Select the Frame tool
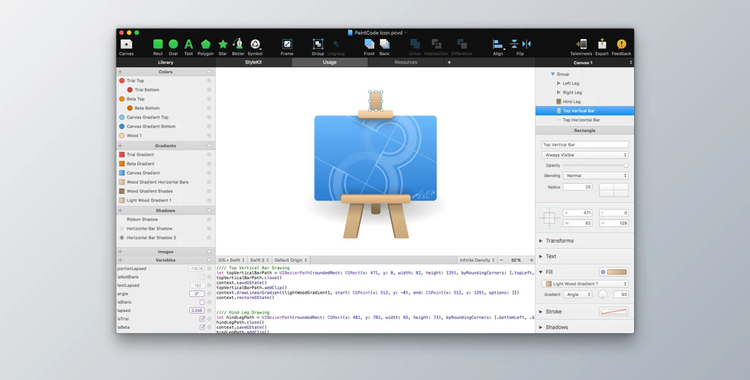The image size is (750, 380). click(x=287, y=47)
